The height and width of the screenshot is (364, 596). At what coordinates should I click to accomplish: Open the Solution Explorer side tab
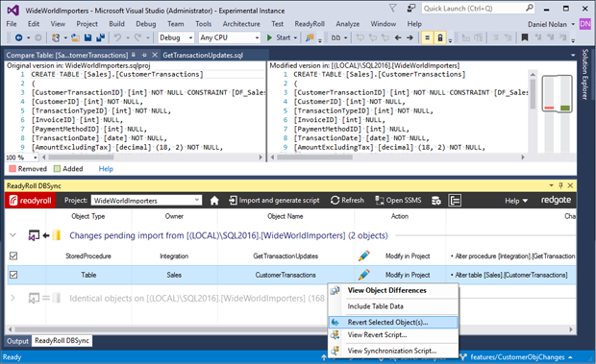585,74
